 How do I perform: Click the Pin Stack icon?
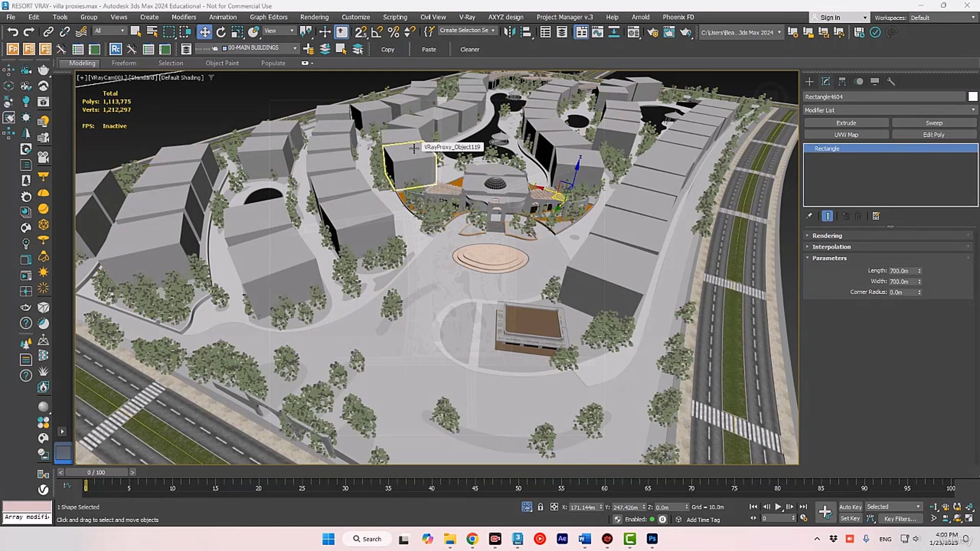809,216
